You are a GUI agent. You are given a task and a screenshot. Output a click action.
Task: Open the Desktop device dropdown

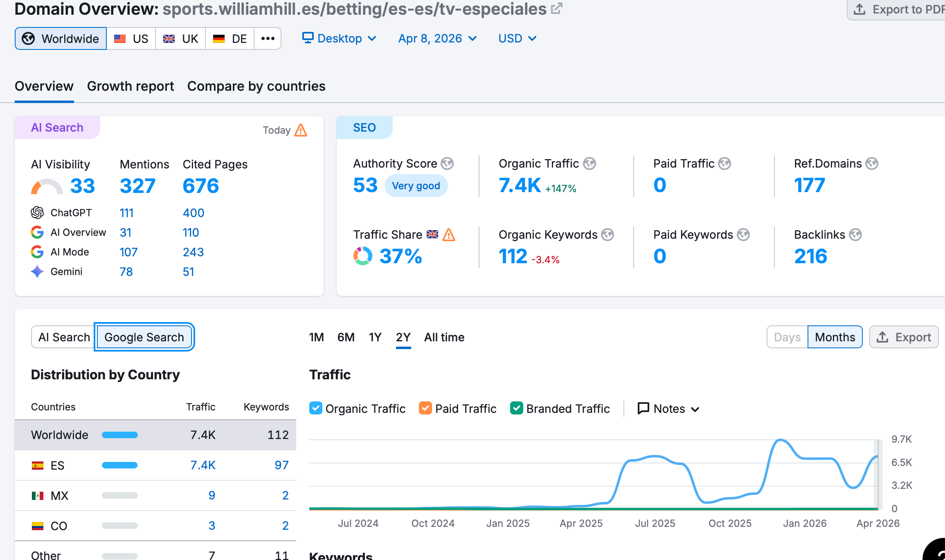pyautogui.click(x=339, y=38)
